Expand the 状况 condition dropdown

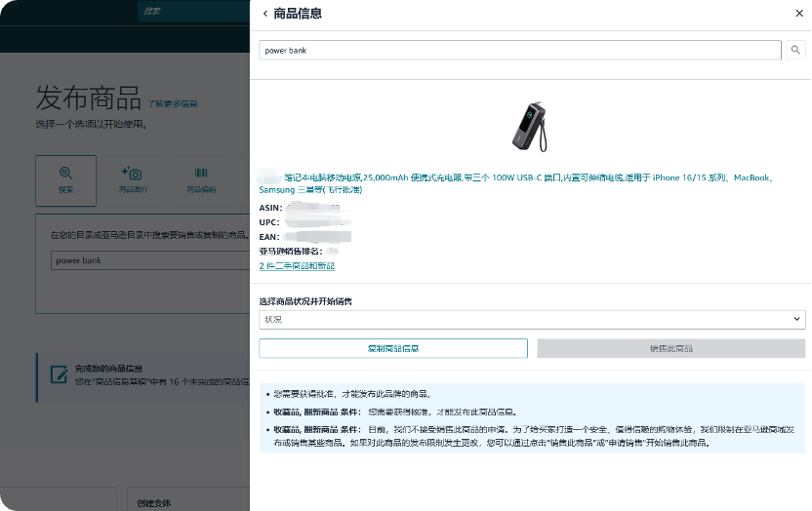[532, 319]
